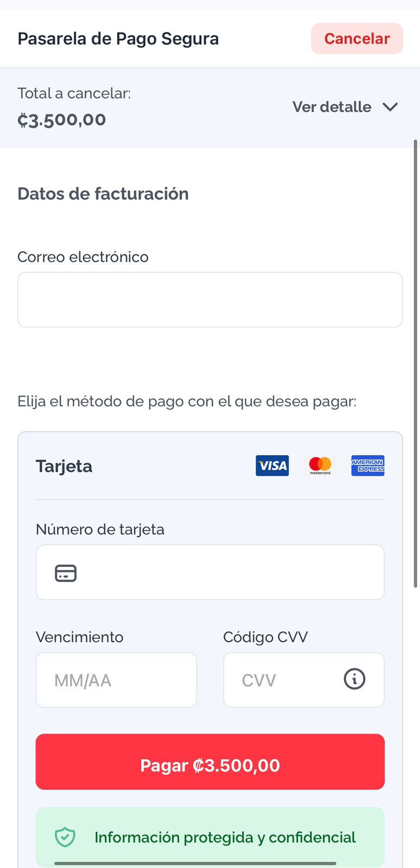Select the Tarjeta payment method heading
The width and height of the screenshot is (420, 868).
tap(64, 466)
